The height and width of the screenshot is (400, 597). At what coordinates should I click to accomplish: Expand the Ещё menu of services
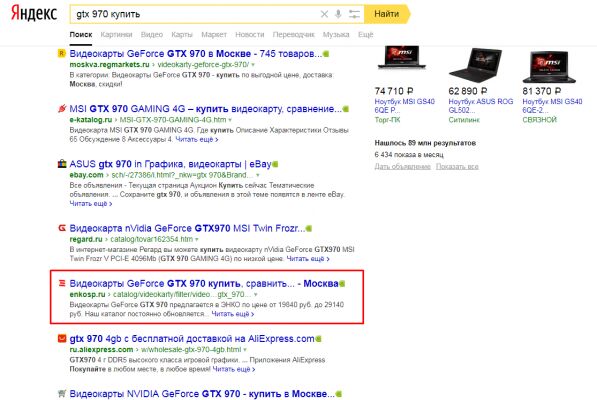pos(366,34)
